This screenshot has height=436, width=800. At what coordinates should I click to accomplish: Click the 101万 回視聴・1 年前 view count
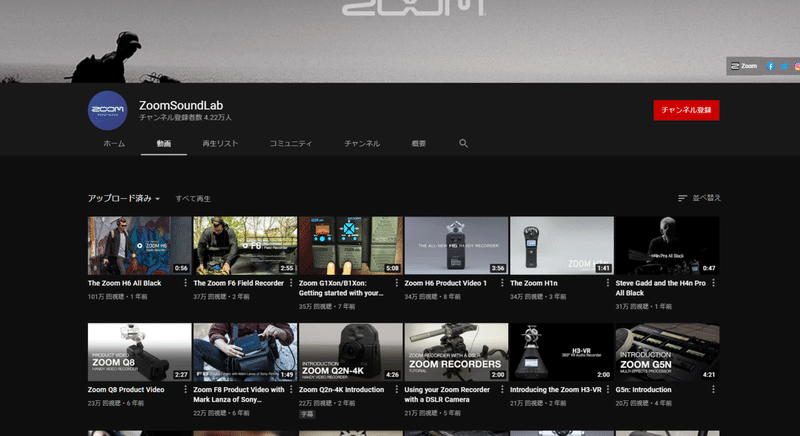(x=117, y=297)
